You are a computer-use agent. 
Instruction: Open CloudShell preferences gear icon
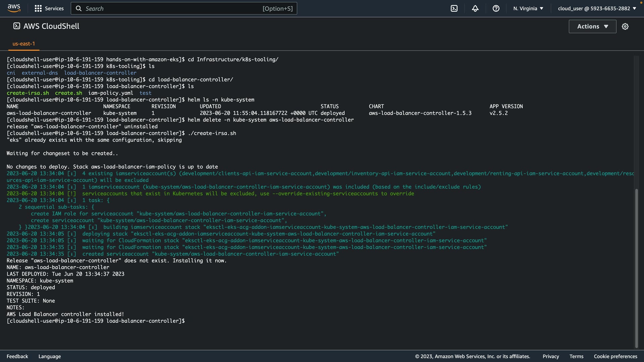[x=625, y=26]
